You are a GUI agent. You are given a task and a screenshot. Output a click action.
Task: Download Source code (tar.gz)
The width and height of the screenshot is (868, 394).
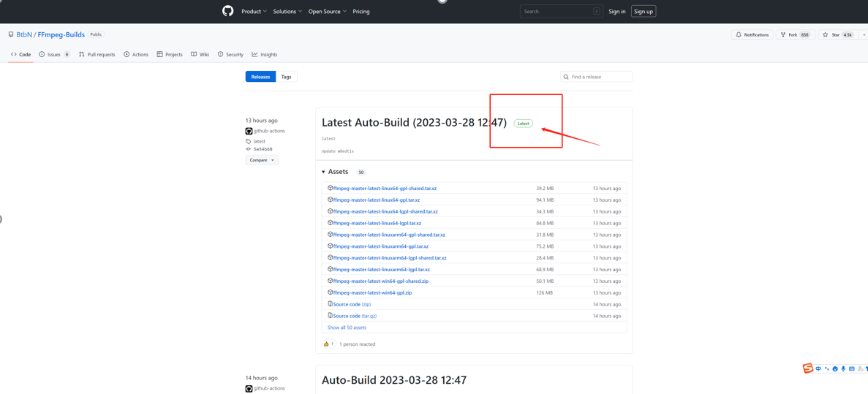tap(355, 316)
